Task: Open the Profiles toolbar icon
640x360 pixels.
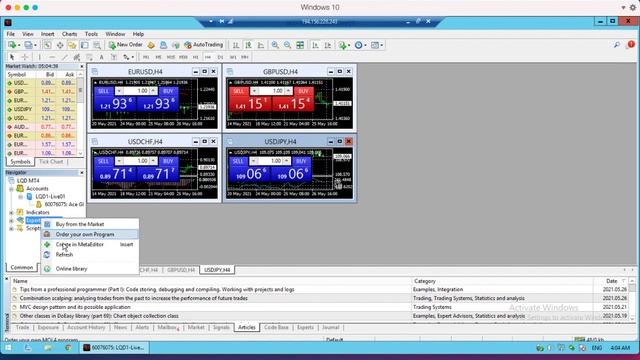Action: [x=28, y=45]
